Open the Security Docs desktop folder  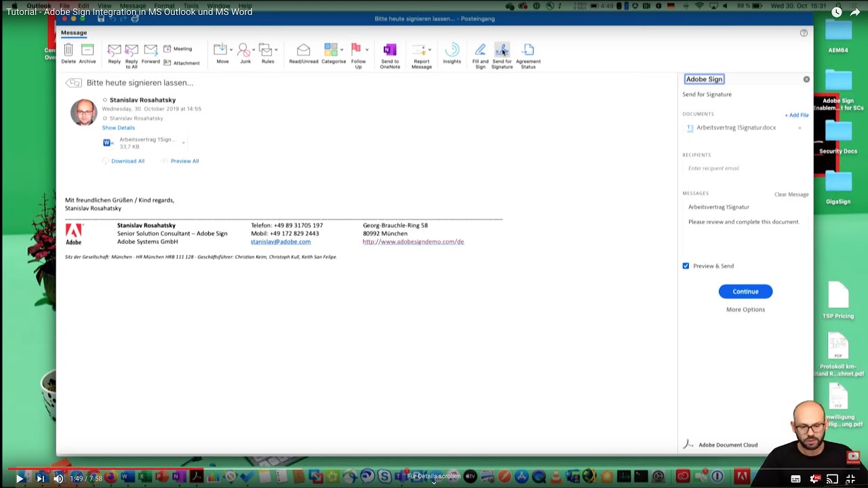(x=838, y=138)
